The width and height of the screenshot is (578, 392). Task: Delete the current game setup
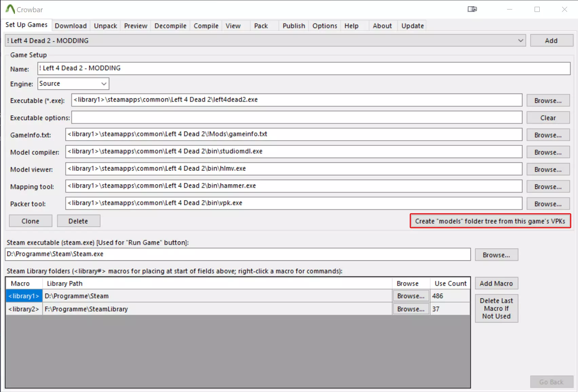(x=78, y=221)
